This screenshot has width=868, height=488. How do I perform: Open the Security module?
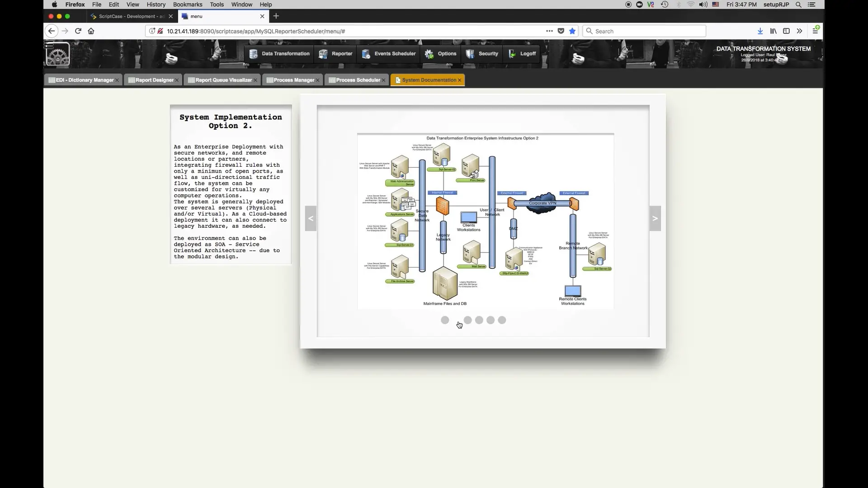482,54
